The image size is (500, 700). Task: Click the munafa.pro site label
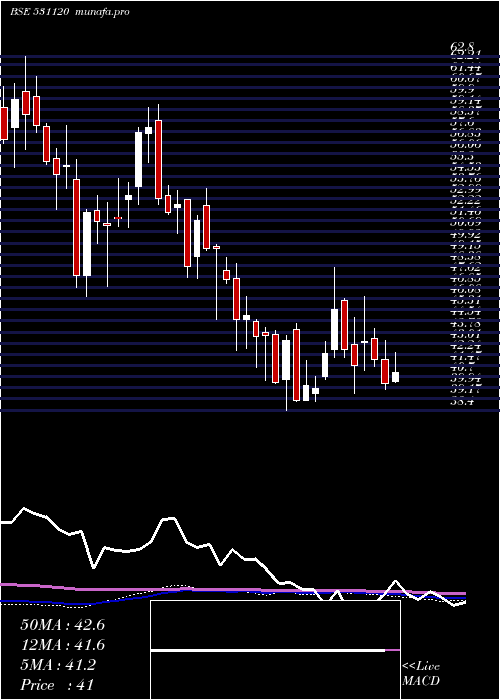(x=103, y=12)
